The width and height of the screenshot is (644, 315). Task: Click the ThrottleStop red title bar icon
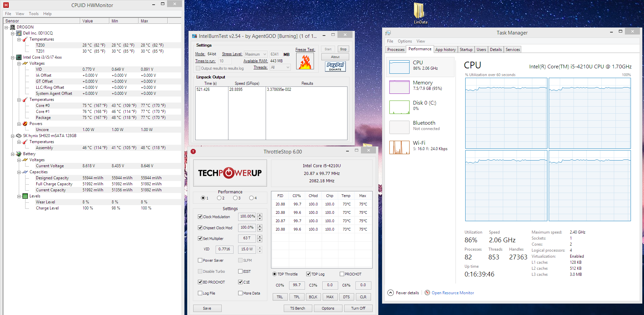[x=193, y=151]
